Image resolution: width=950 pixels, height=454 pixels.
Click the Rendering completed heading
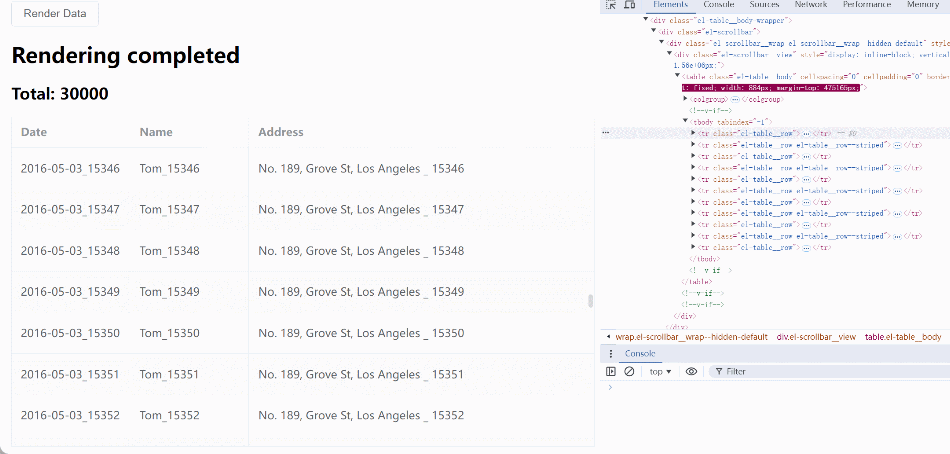tap(125, 55)
